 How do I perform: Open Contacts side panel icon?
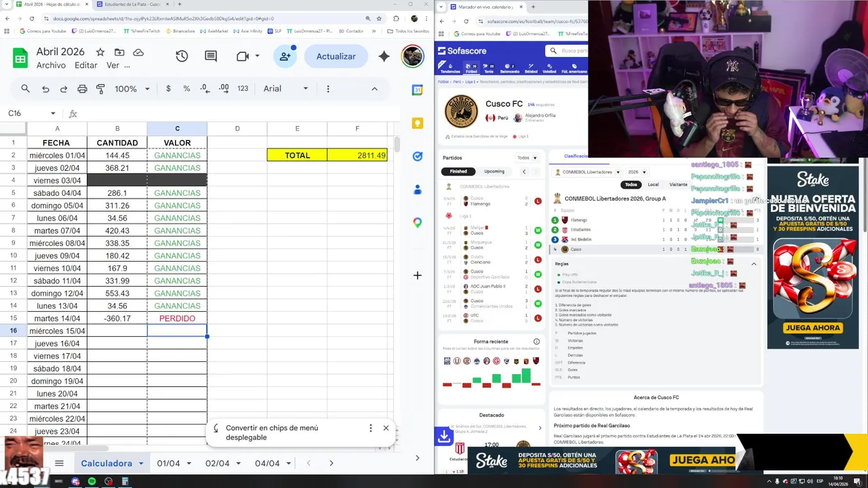pos(418,190)
